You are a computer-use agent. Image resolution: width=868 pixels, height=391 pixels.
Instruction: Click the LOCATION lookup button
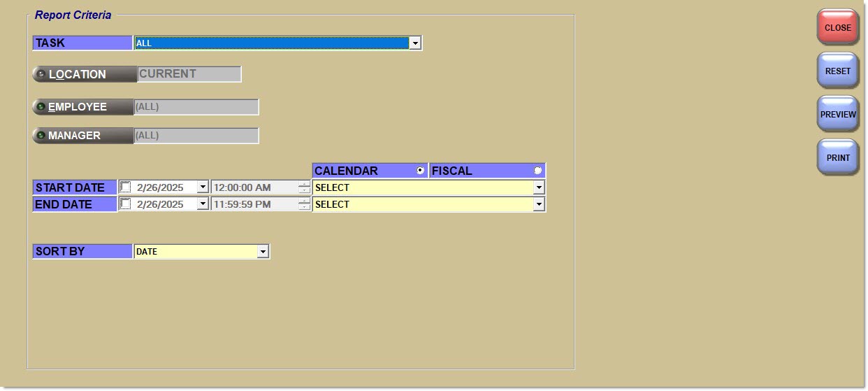pyautogui.click(x=84, y=74)
